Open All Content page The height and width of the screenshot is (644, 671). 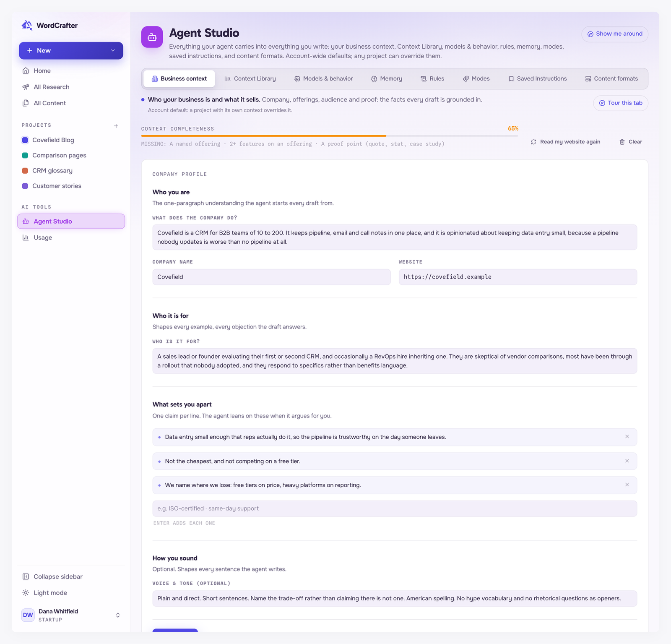click(x=71, y=103)
